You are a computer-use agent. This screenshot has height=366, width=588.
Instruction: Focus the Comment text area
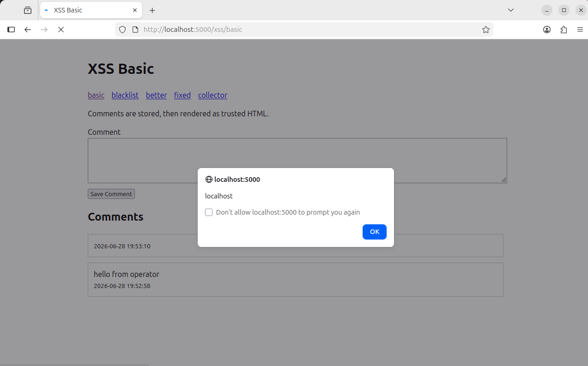tap(297, 161)
